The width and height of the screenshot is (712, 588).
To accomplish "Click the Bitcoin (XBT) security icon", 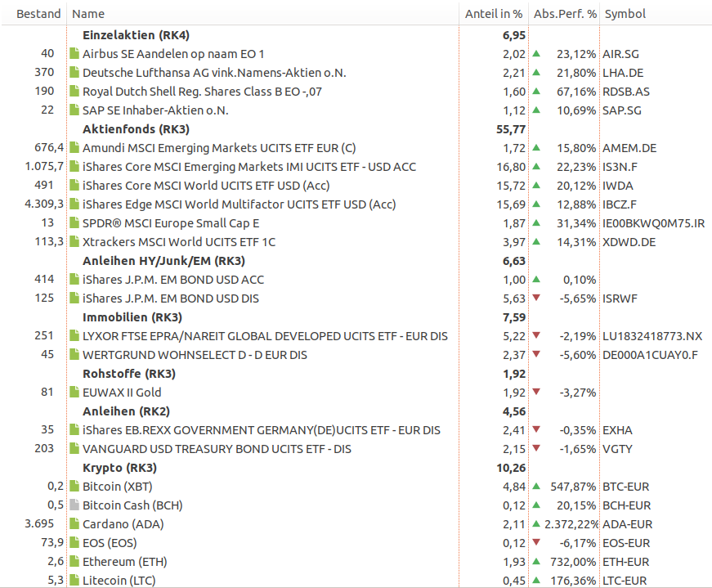I will tap(74, 487).
